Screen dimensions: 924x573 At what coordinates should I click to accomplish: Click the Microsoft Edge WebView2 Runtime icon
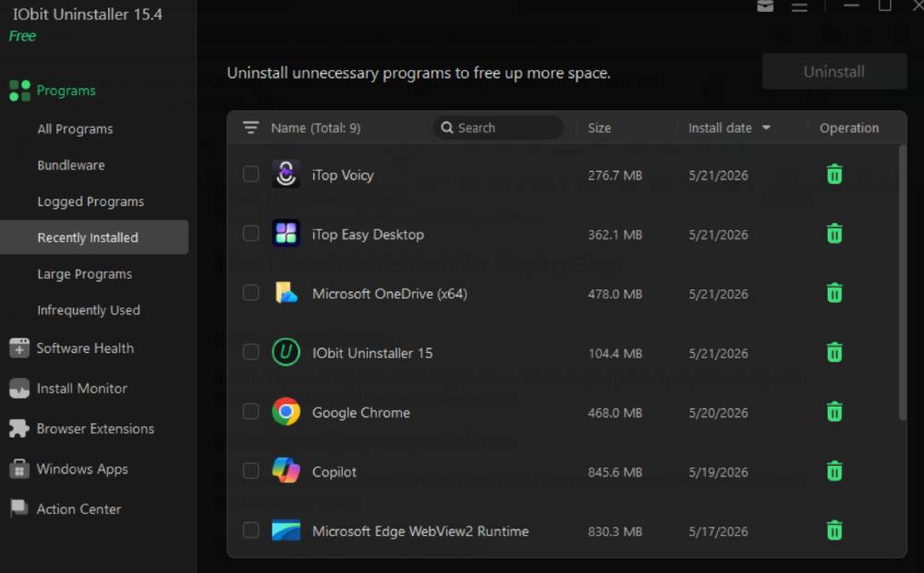click(x=286, y=530)
